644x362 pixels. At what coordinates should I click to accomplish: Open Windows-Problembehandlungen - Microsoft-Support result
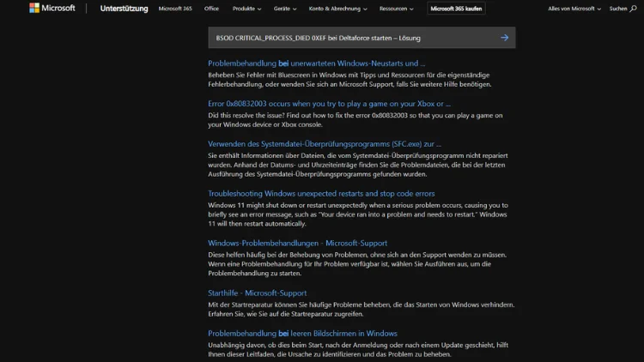(x=297, y=243)
